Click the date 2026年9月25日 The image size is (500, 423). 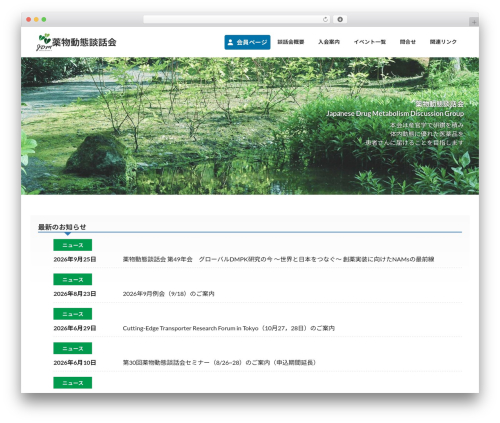75,259
